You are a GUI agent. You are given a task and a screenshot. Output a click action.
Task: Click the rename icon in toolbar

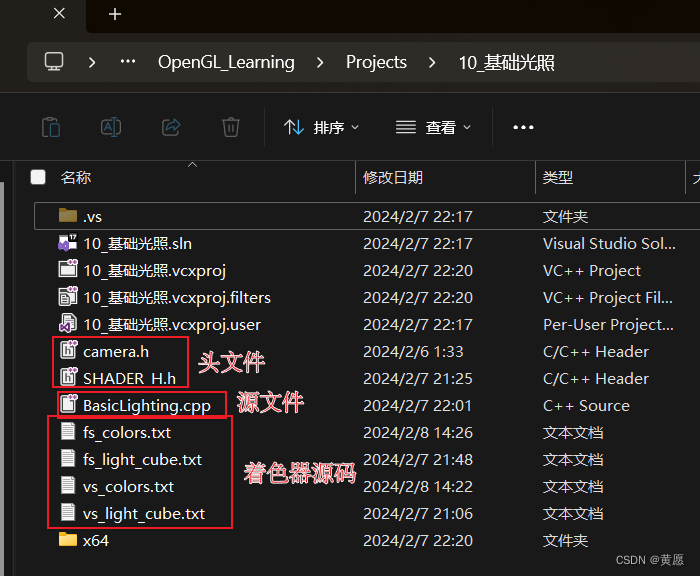coord(111,127)
